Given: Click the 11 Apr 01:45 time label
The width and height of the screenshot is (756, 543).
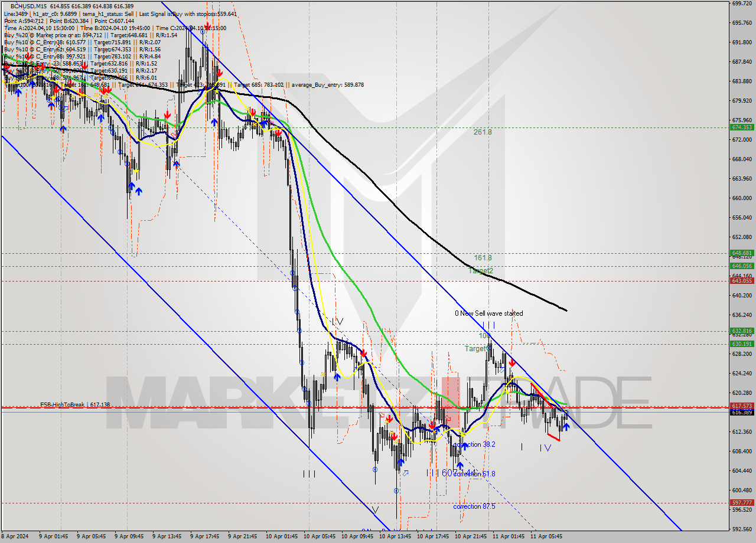Looking at the screenshot, I should 509,537.
